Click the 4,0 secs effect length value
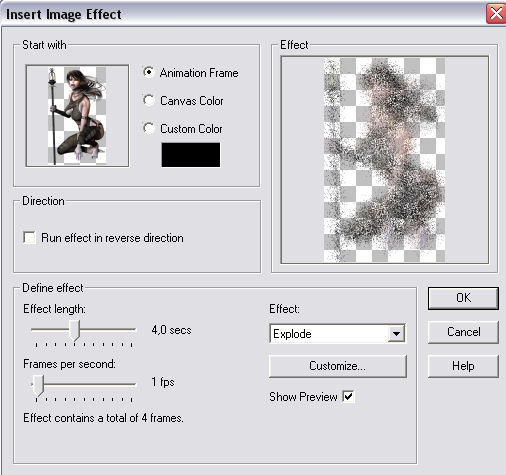 (171, 330)
